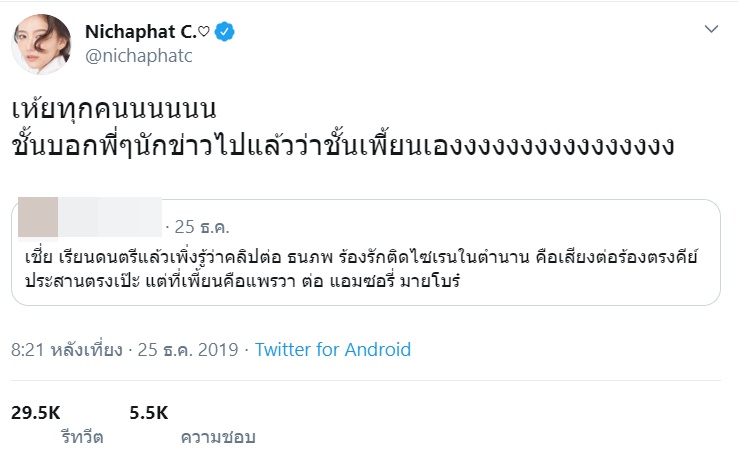Open the tweet options chevron menu
Viewport: 738px width, 456px height.
click(x=711, y=30)
